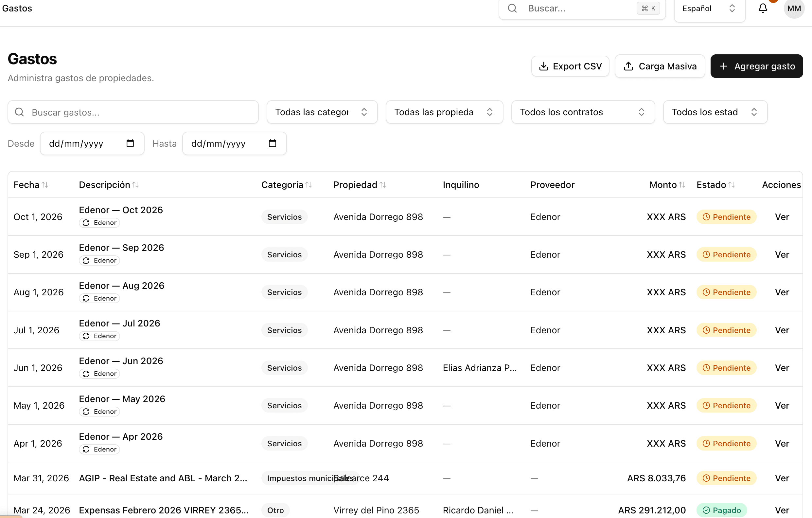This screenshot has width=812, height=518.
Task: Click description Edenor — May 2026
Action: click(122, 399)
